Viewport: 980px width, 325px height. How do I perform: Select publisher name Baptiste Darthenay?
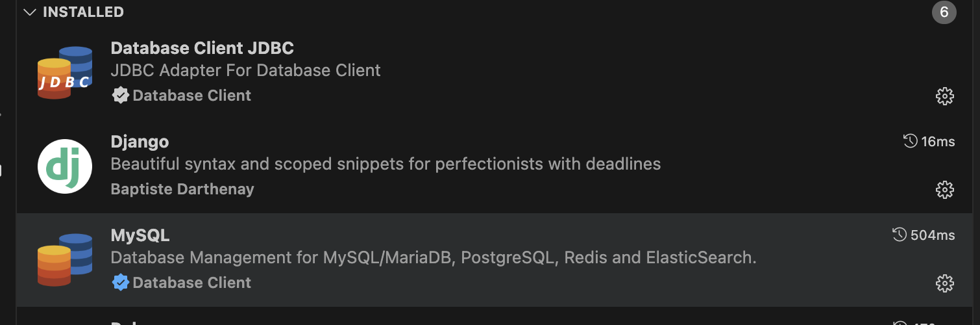coord(182,189)
